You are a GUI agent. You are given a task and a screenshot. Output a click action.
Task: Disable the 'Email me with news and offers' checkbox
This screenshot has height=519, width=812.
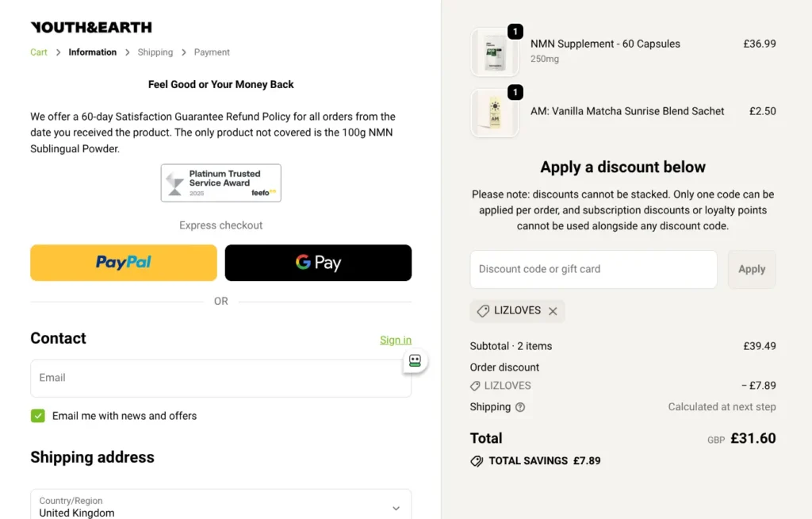click(38, 415)
